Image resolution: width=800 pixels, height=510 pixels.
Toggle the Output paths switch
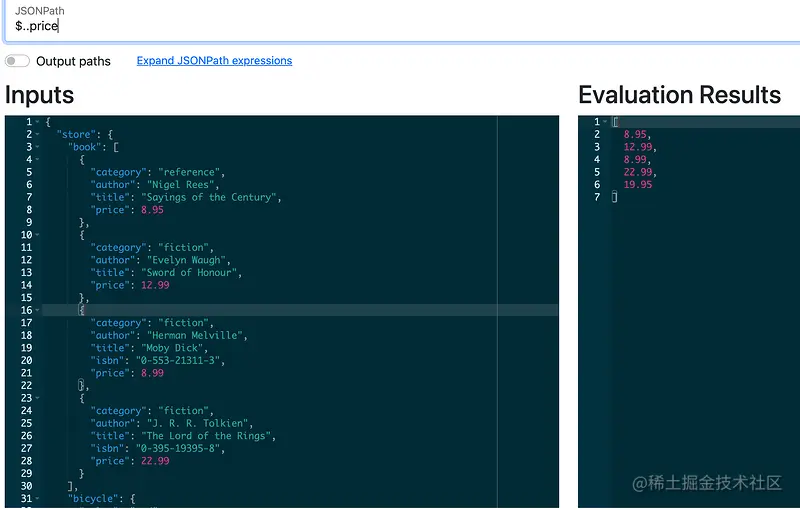coord(17,61)
